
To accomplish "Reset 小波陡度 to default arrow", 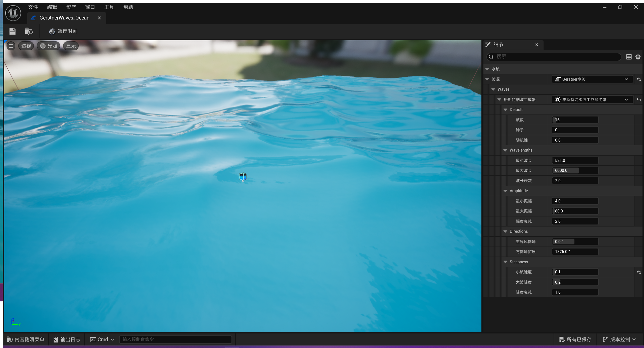I will (x=639, y=272).
